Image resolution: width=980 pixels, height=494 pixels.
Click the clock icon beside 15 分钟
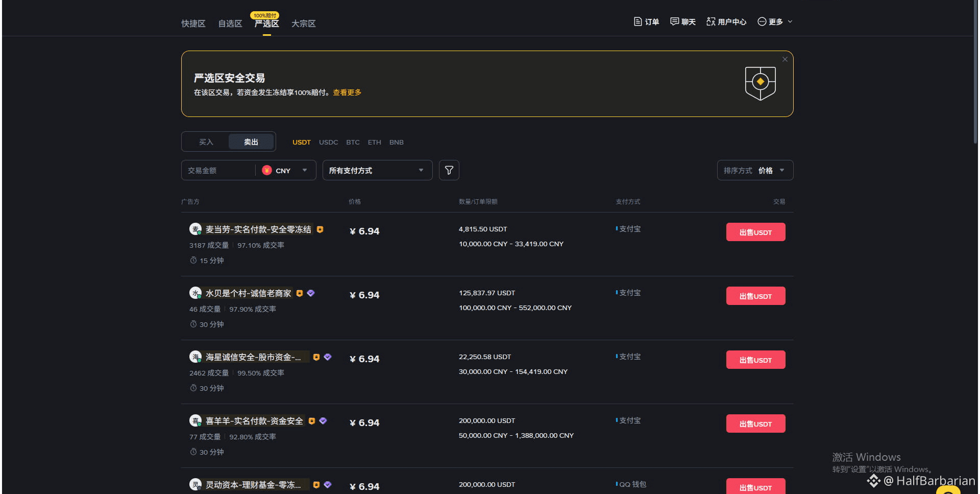(193, 261)
